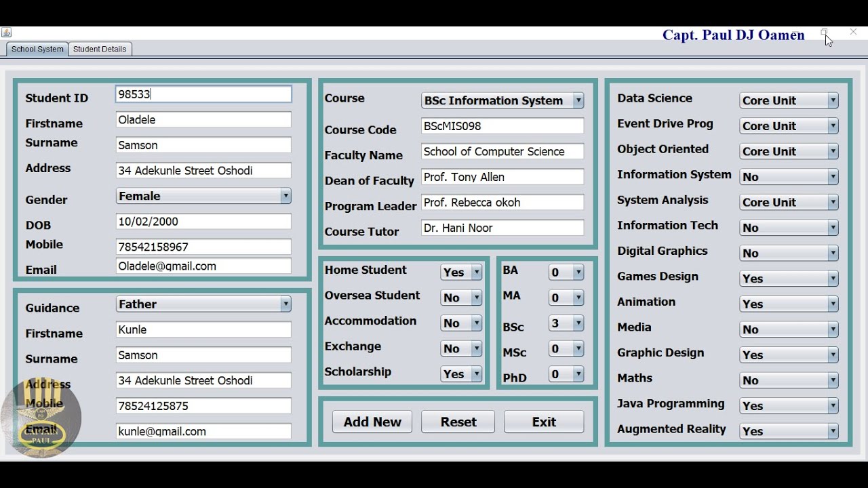
Task: Click the Course Code field BScMIS098
Action: pos(502,126)
